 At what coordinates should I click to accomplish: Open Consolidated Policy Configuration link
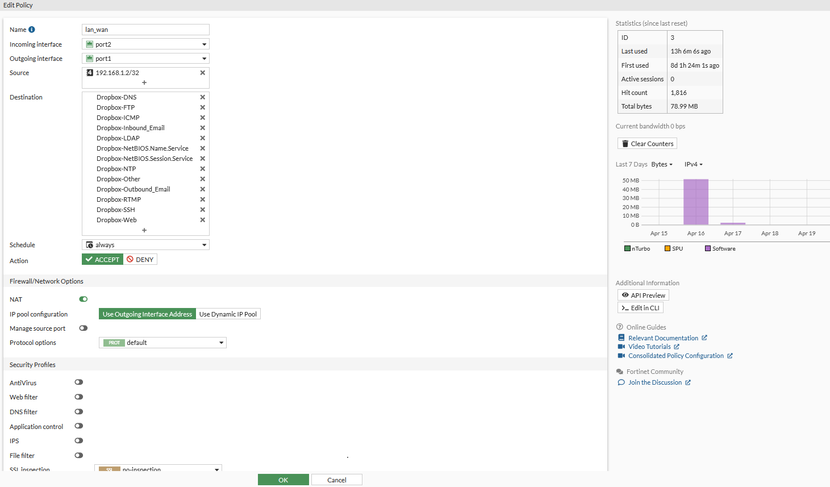(x=675, y=356)
